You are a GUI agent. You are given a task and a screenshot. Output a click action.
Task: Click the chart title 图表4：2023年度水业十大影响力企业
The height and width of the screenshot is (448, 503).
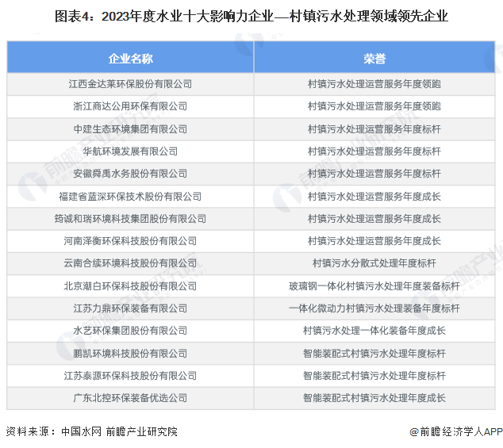point(251,16)
